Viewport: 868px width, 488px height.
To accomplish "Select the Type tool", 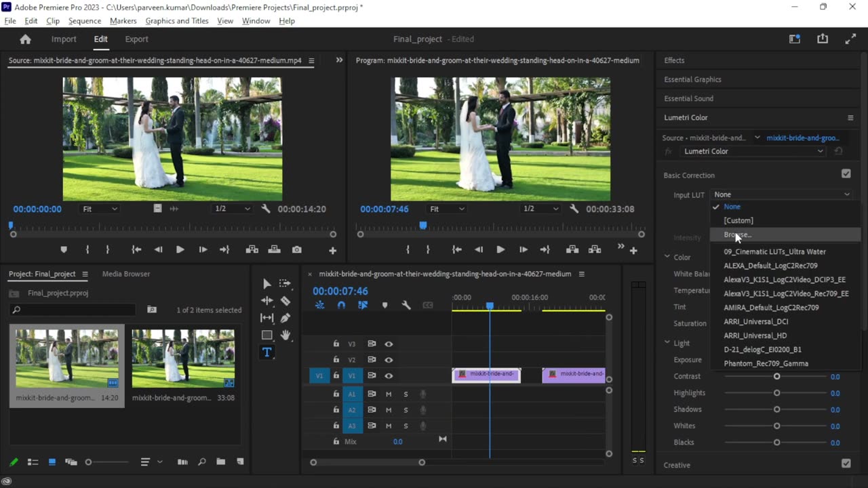I will click(x=267, y=352).
